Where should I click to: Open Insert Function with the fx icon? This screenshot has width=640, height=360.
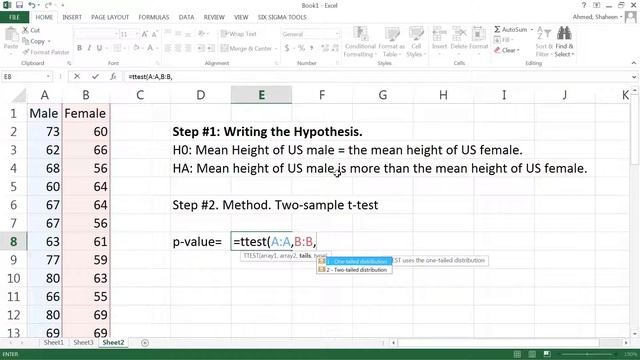tap(113, 76)
